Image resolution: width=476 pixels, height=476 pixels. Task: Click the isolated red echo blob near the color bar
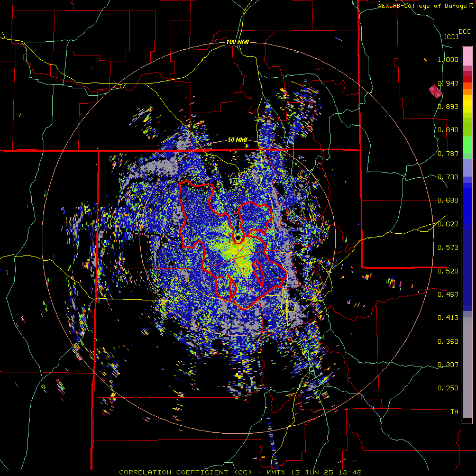click(435, 91)
